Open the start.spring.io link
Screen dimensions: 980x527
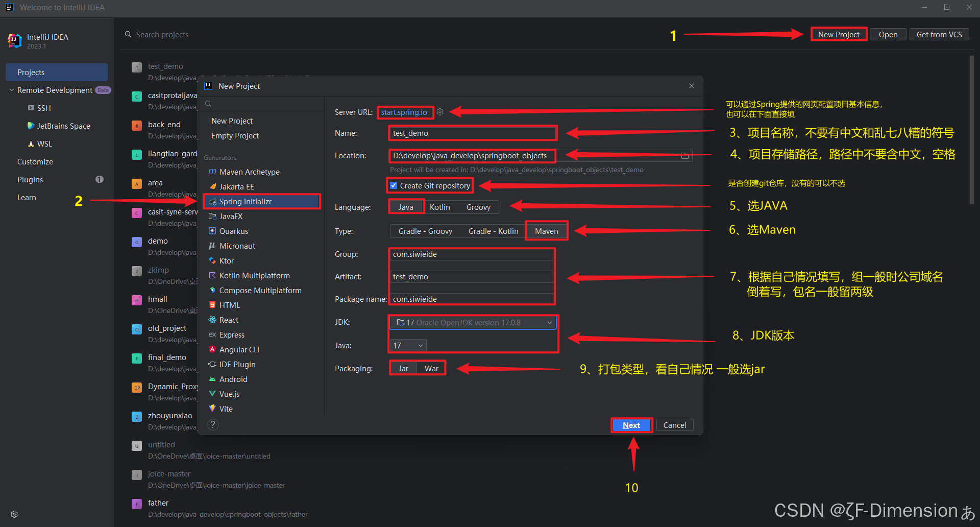coord(404,112)
